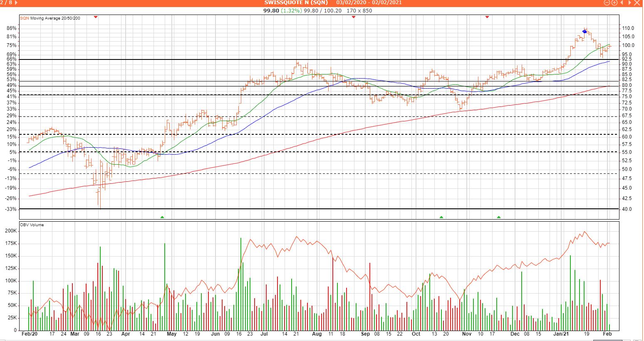Click red down-triangle marker above mid November
Screen dimensions: 644x341
tap(487, 17)
